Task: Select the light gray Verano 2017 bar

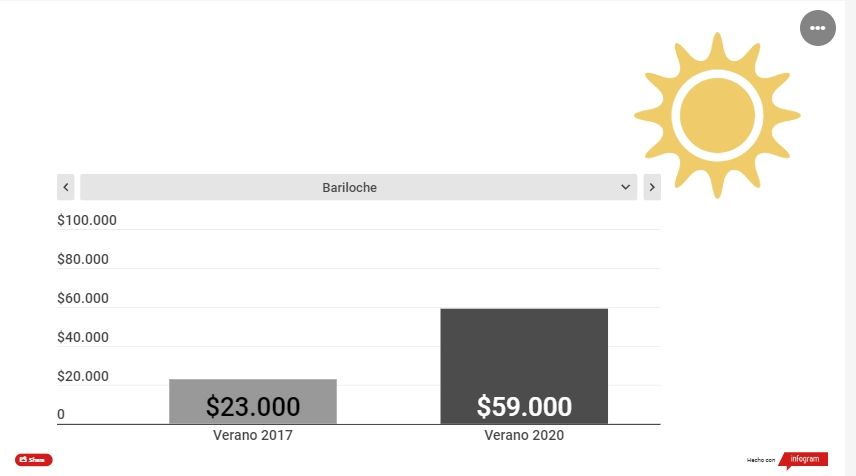Action: coord(253,388)
